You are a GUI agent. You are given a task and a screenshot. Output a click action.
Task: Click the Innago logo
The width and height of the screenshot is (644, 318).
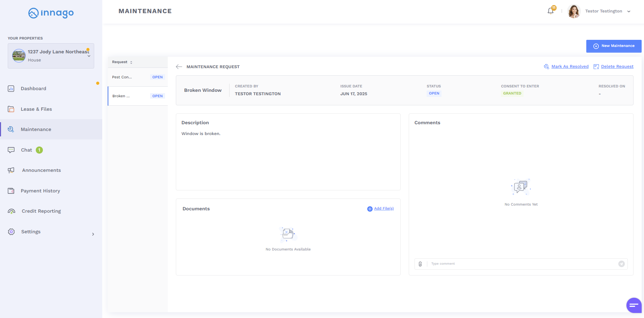click(51, 13)
